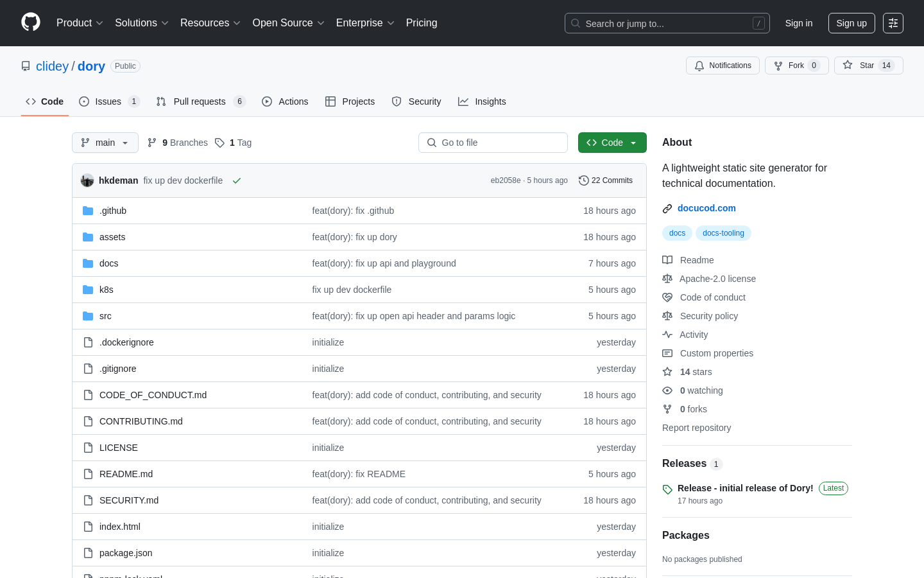Expand the Enterprise menu
This screenshot has width=924, height=578.
click(x=365, y=23)
